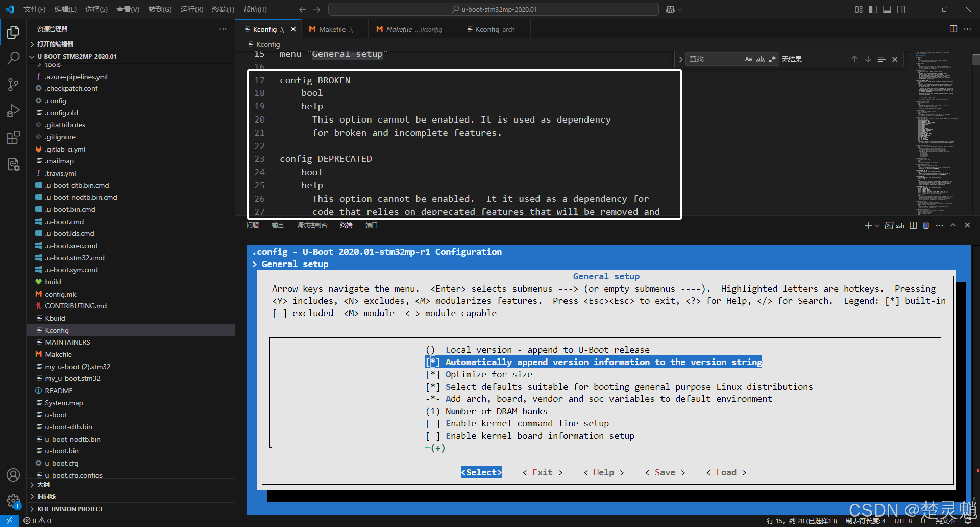Toggle Match Case in find widget

tap(748, 59)
